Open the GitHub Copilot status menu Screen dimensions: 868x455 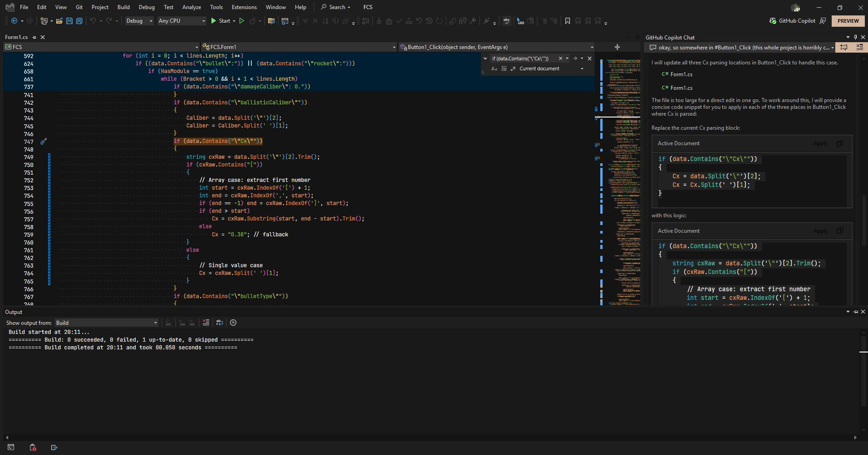click(793, 21)
